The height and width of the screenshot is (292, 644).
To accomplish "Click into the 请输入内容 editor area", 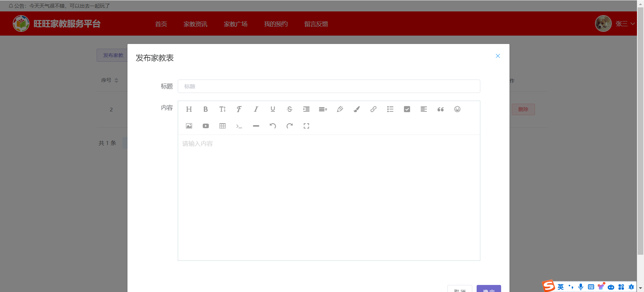I will (329, 197).
